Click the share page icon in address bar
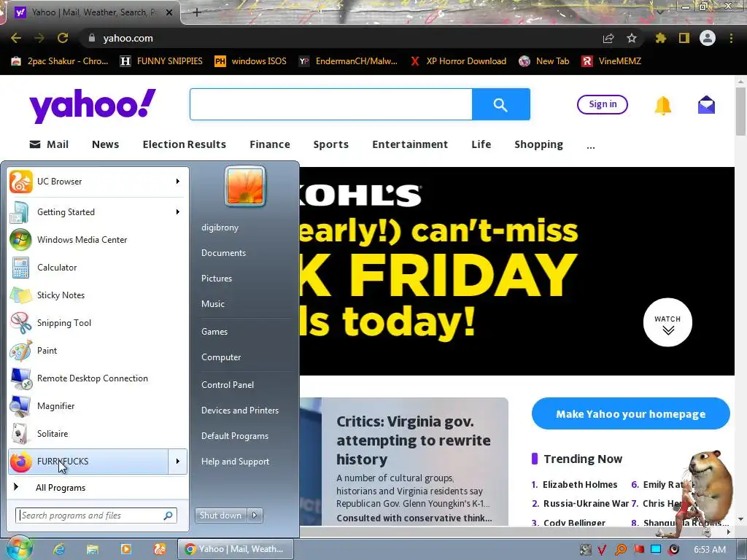This screenshot has width=747, height=560. pyautogui.click(x=608, y=38)
